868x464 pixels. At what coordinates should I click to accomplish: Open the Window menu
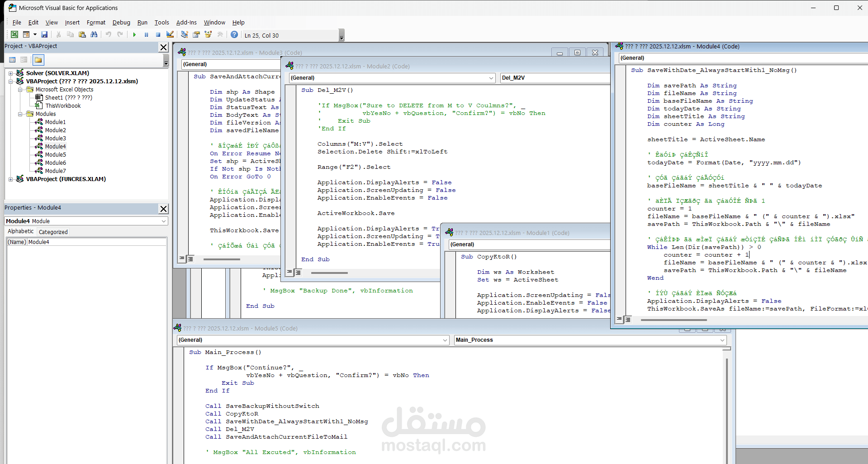(x=214, y=22)
